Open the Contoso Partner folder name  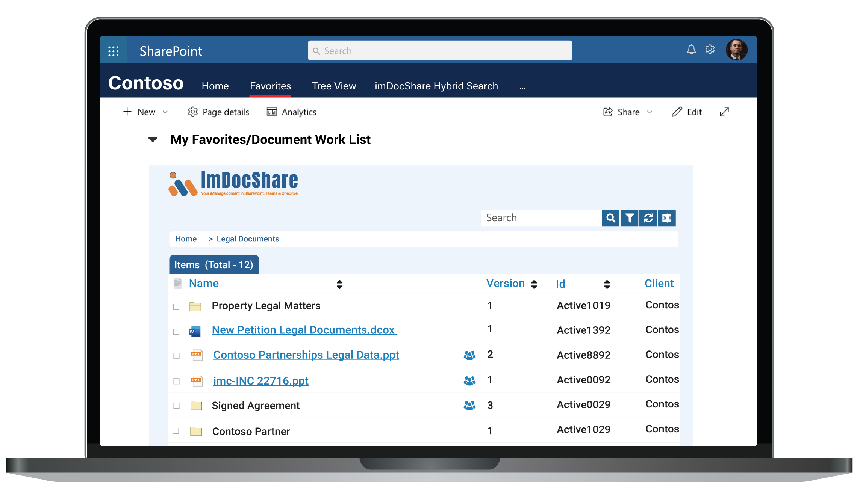251,431
